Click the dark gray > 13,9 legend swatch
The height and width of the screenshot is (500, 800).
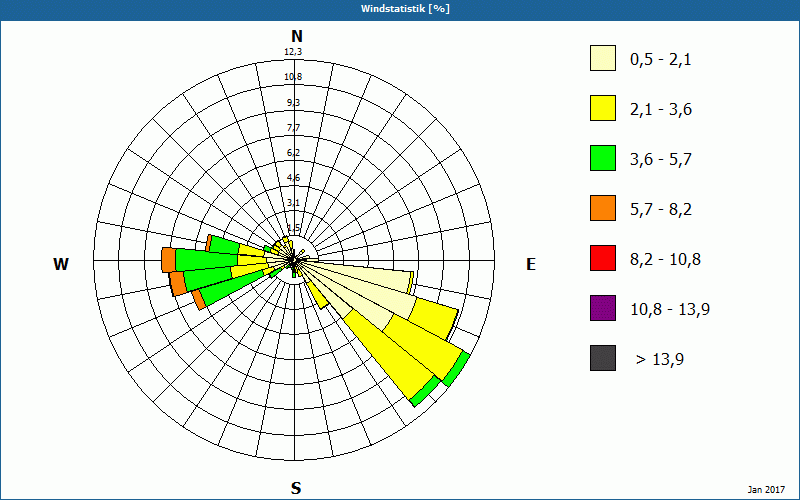[x=603, y=358]
